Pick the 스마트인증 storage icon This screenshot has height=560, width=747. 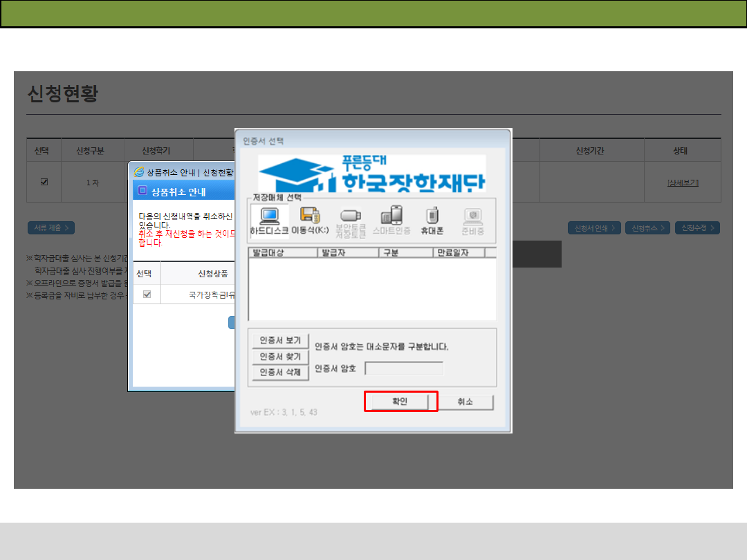coord(391,221)
